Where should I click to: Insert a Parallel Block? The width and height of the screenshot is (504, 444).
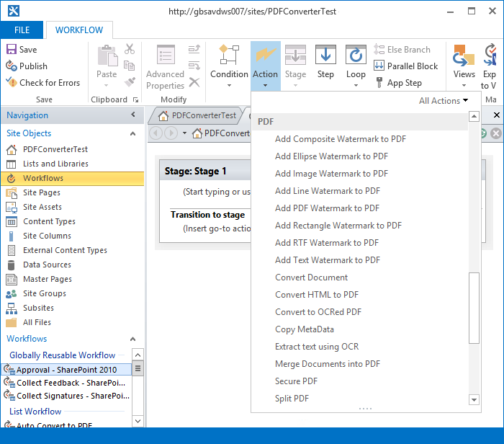tap(406, 66)
